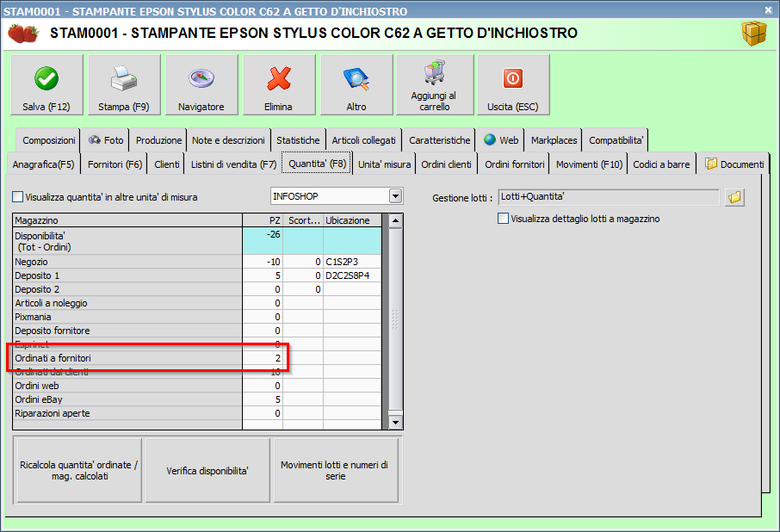Open the Web tab with globe icon
The height and width of the screenshot is (532, 780).
(501, 140)
